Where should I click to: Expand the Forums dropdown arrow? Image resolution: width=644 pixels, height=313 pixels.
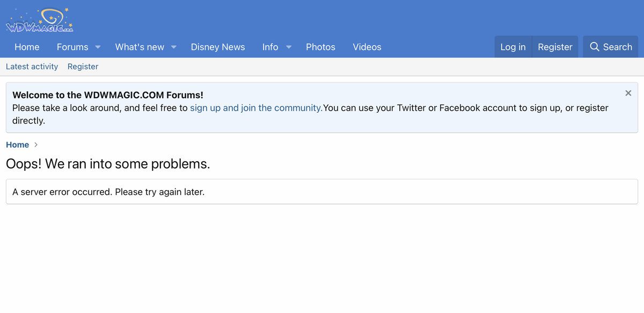(x=98, y=47)
